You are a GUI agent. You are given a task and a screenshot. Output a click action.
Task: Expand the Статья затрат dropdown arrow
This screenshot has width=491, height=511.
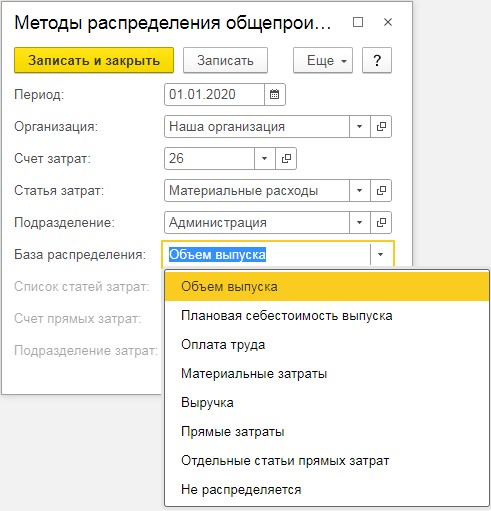coord(360,190)
